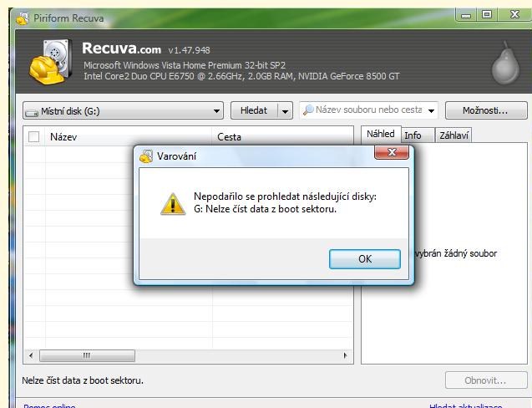Click the file name or path search field
This screenshot has width=532, height=408.
tap(368, 110)
